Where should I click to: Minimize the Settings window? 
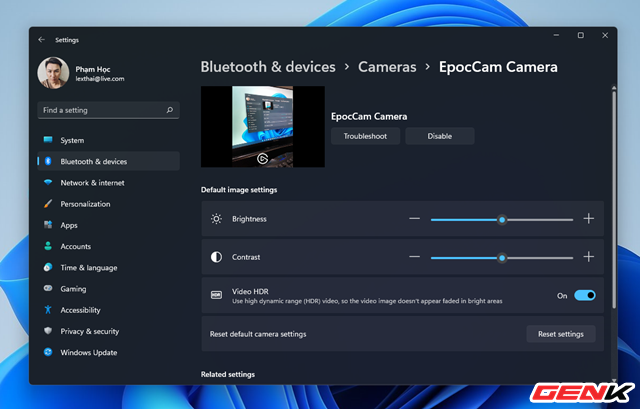(556, 36)
